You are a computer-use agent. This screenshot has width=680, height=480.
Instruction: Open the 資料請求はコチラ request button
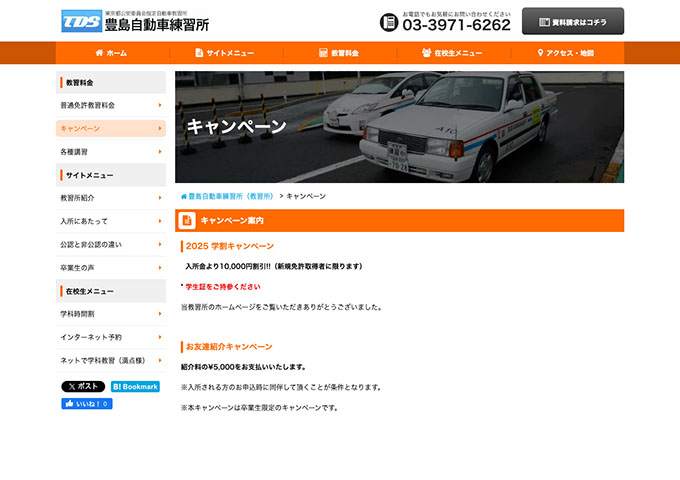click(x=573, y=22)
